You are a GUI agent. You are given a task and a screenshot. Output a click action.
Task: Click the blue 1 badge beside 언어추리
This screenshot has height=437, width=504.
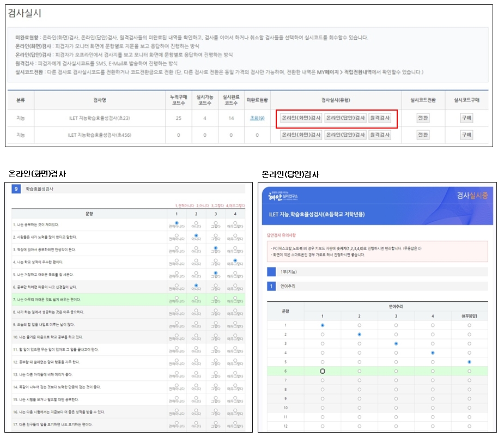pyautogui.click(x=271, y=285)
